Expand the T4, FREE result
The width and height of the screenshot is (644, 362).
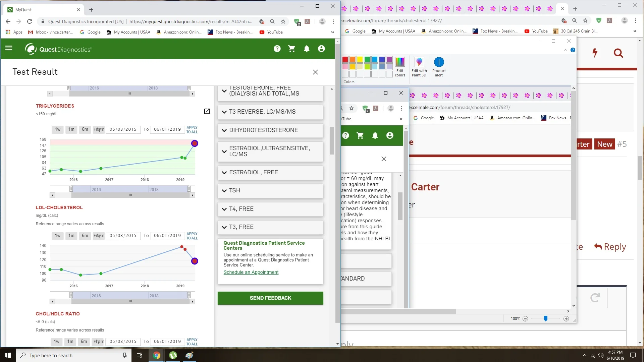(x=270, y=209)
